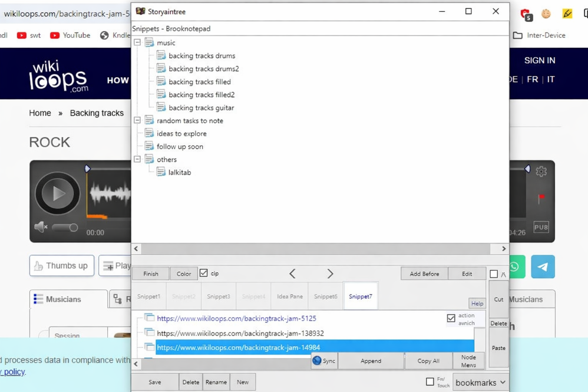The height and width of the screenshot is (392, 588).
Task: Mute the audio with speaker icon
Action: coord(40,227)
